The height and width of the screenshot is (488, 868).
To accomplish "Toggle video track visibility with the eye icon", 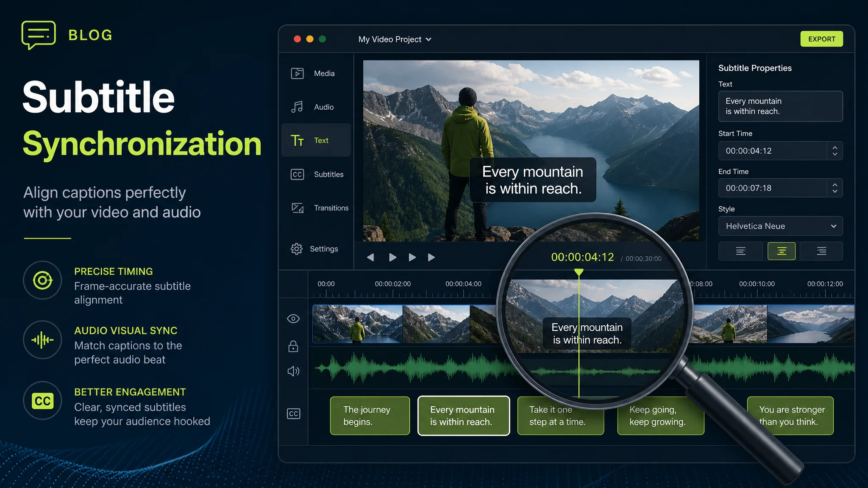I will 293,319.
